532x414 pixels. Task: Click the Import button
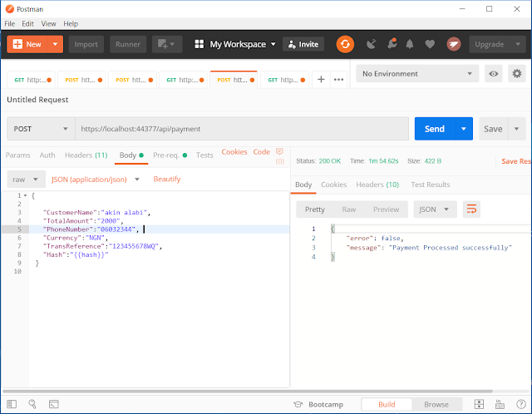coord(86,44)
